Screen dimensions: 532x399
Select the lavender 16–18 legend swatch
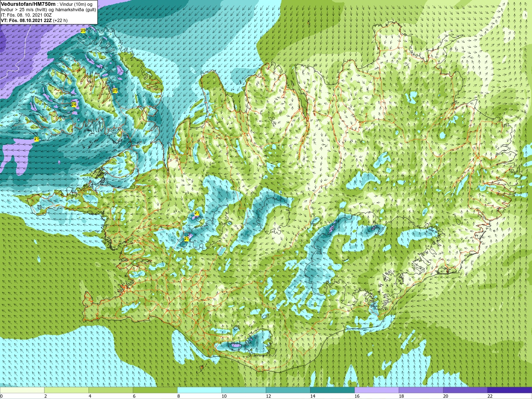[x=377, y=390]
